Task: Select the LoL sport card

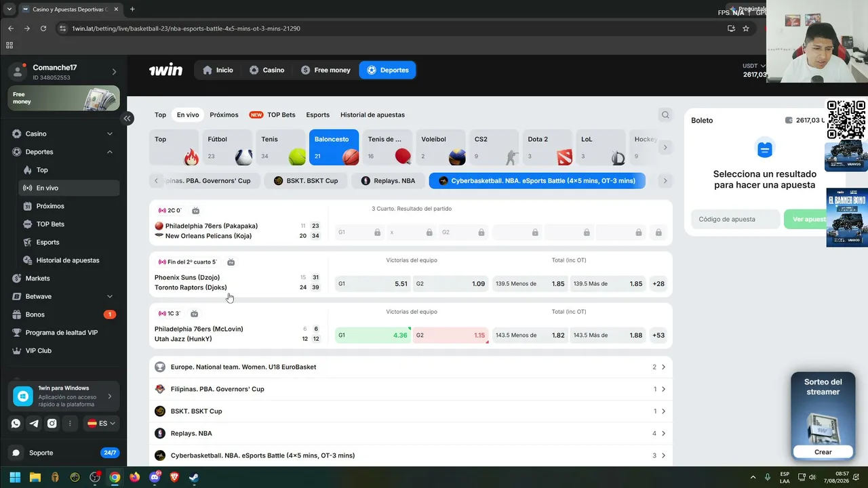Action: [601, 148]
